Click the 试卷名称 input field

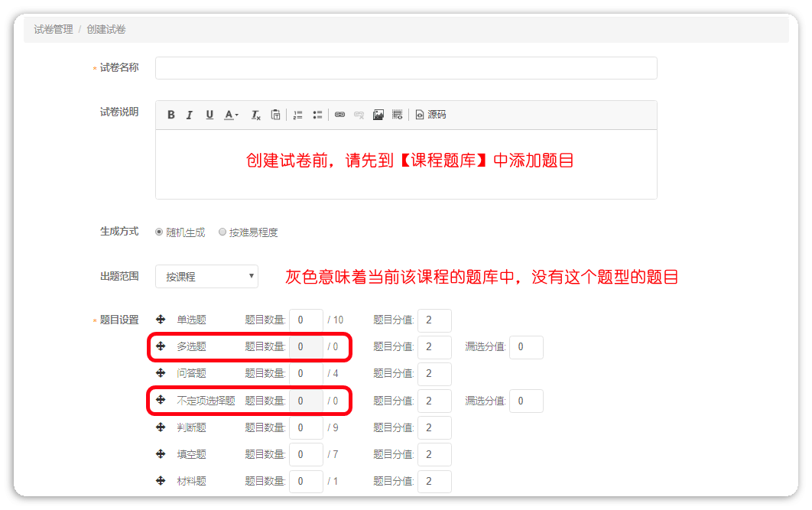(x=406, y=68)
